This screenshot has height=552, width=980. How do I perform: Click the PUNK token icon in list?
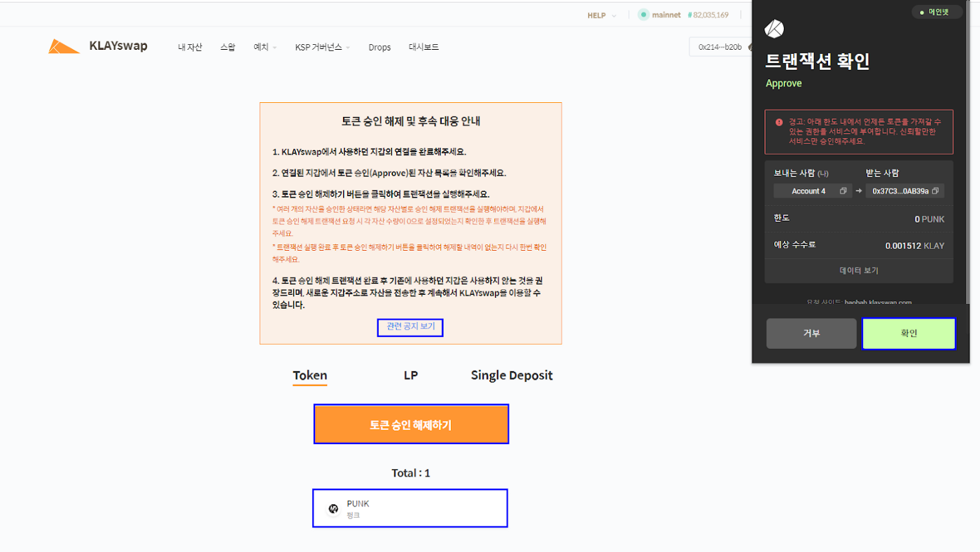pyautogui.click(x=333, y=509)
